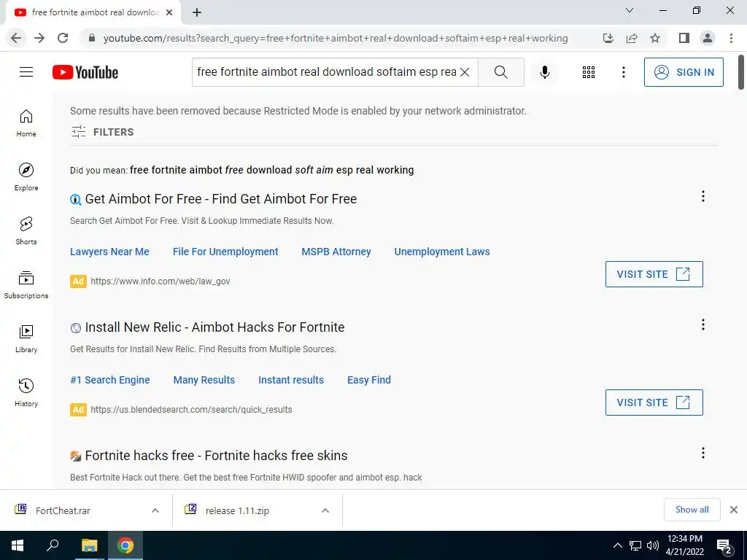Open a new browser tab
This screenshot has width=747, height=560.
pos(197,13)
